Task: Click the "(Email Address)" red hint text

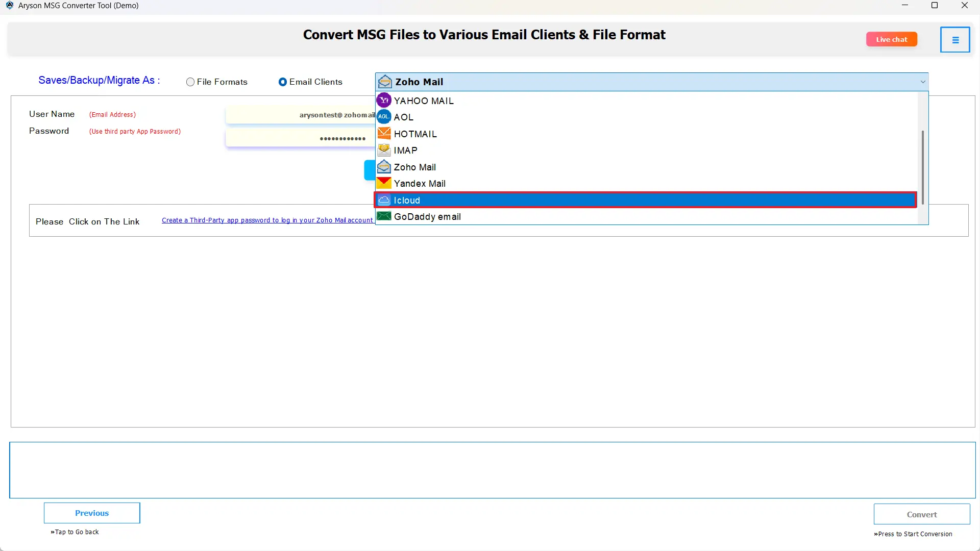Action: [112, 115]
